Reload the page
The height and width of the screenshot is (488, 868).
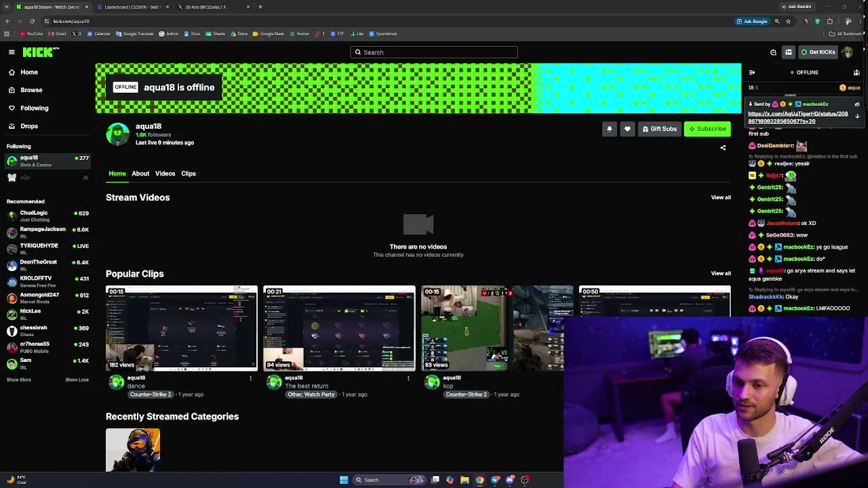point(32,21)
